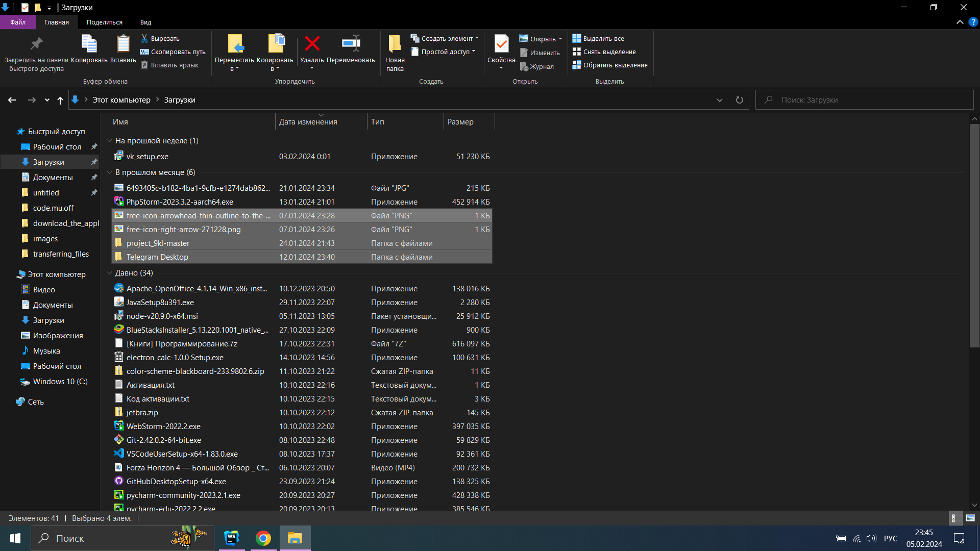The height and width of the screenshot is (551, 980).
Task: Click the Properties (Свойства) icon
Action: (x=501, y=44)
